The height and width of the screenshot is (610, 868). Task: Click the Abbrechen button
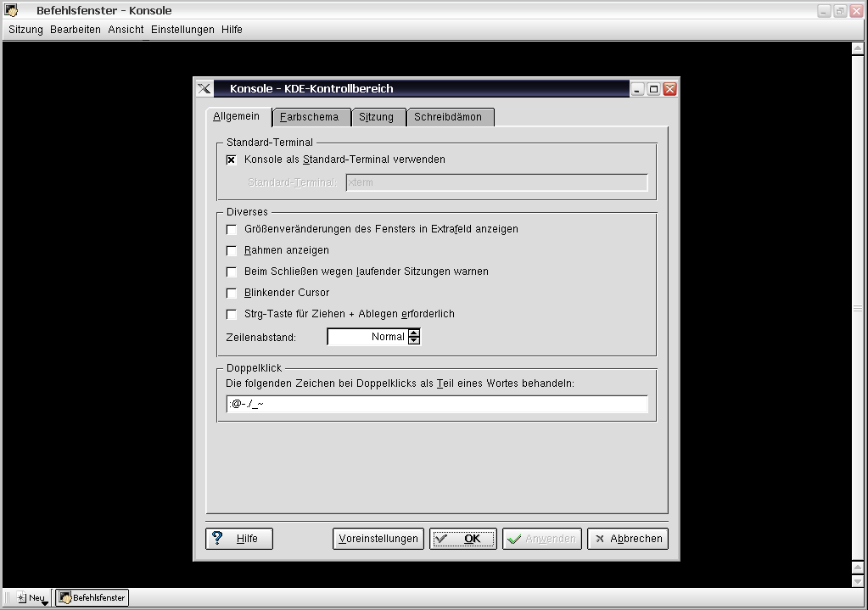click(629, 539)
